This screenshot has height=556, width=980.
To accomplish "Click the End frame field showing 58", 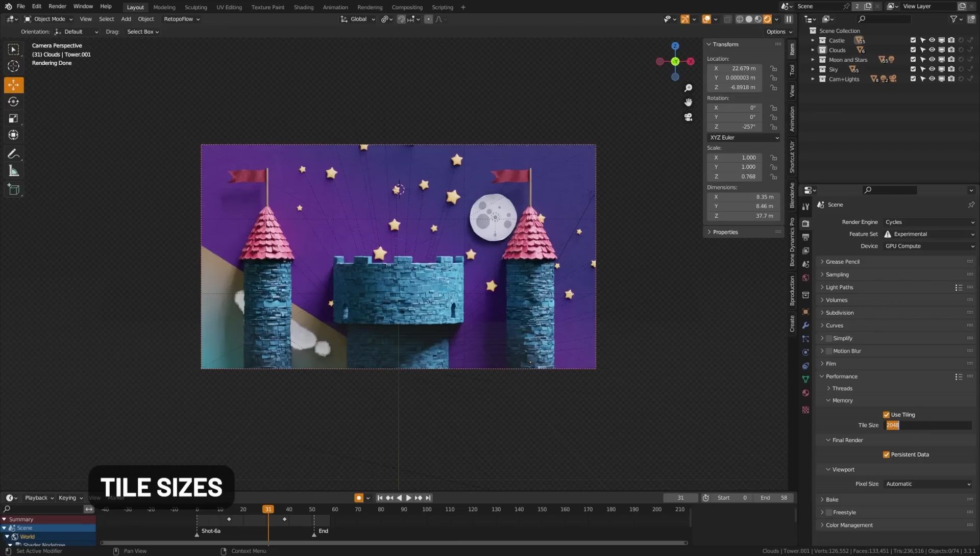I will coord(774,498).
